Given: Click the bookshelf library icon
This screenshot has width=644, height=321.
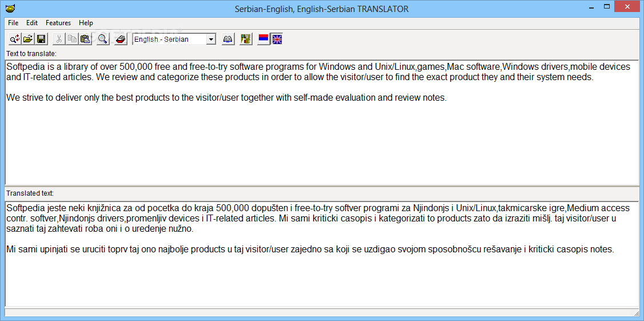Looking at the screenshot, I should [246, 39].
